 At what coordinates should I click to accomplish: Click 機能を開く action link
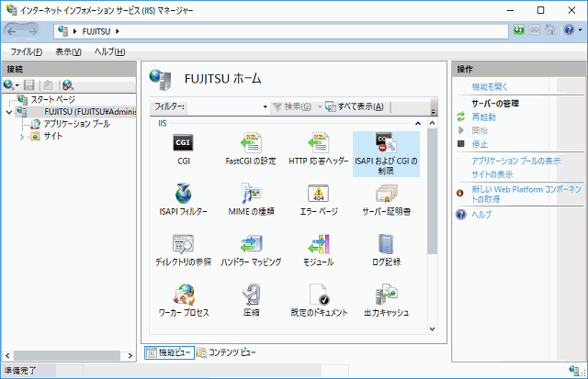point(490,87)
